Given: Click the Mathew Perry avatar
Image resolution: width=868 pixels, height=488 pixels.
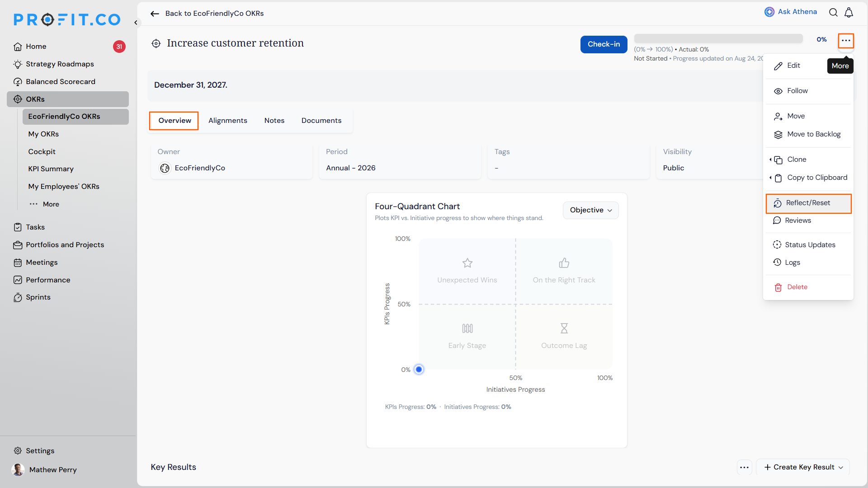Looking at the screenshot, I should [x=18, y=470].
